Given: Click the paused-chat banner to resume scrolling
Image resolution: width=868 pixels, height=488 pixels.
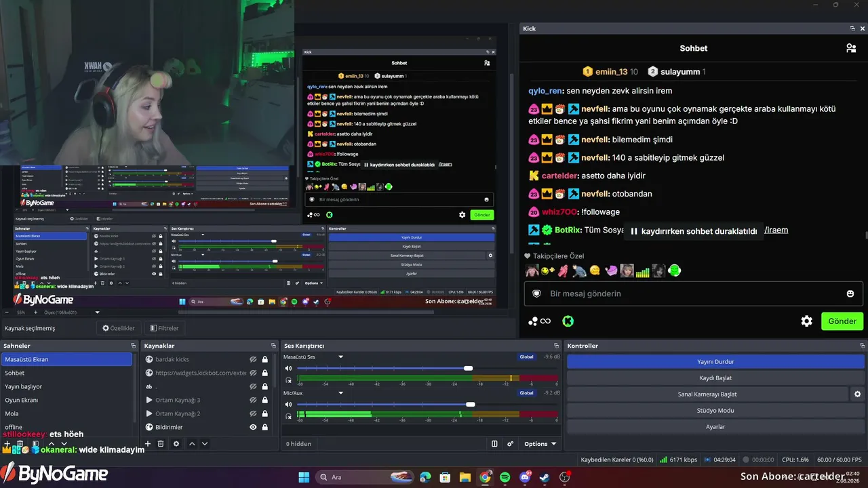Looking at the screenshot, I should coord(693,231).
